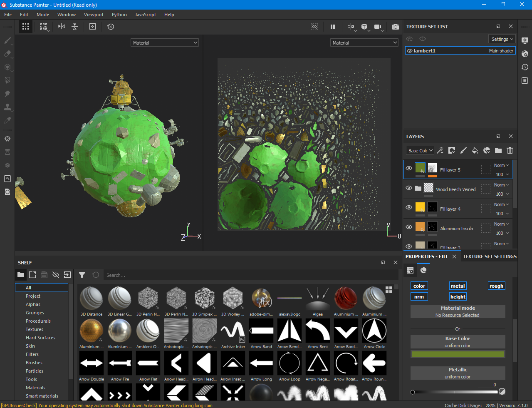Viewport: 532px width, 408px height.
Task: Add a mask to the layer
Action: pyautogui.click(x=452, y=151)
